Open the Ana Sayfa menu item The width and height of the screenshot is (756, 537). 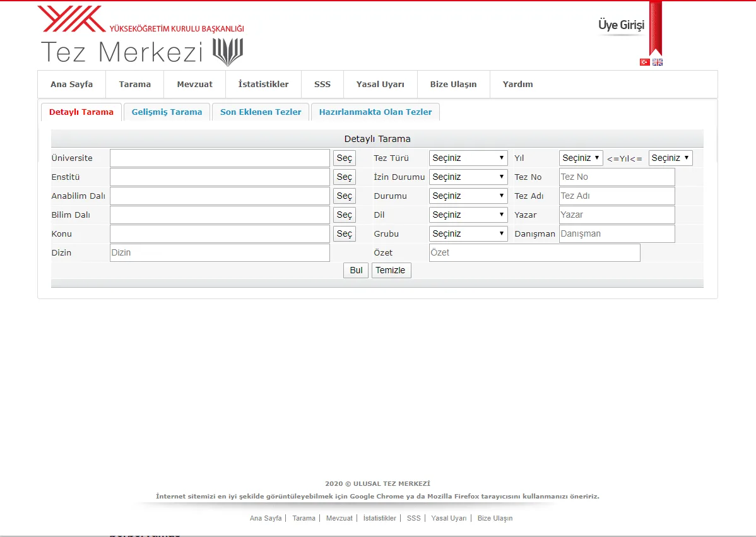72,85
